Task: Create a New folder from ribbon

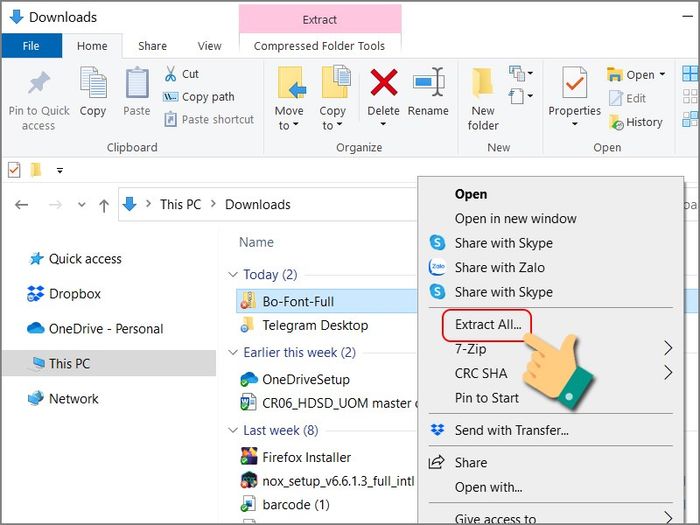Action: pyautogui.click(x=483, y=98)
